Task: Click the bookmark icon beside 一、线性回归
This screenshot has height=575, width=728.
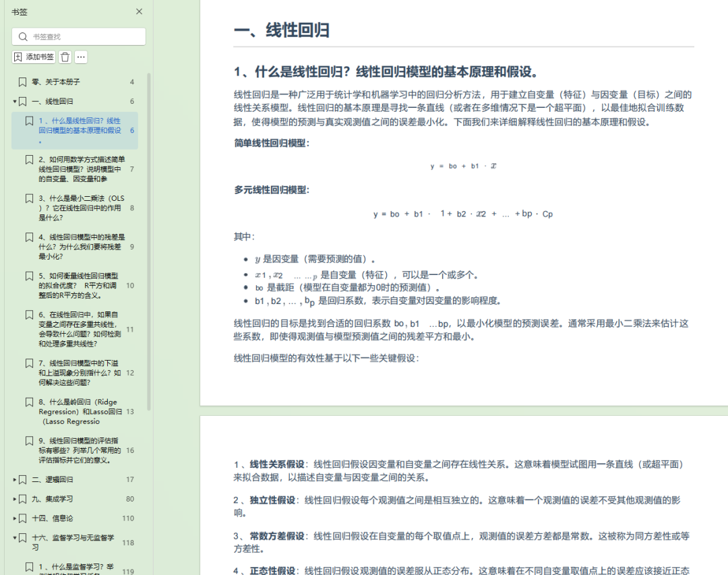Action: coord(22,101)
